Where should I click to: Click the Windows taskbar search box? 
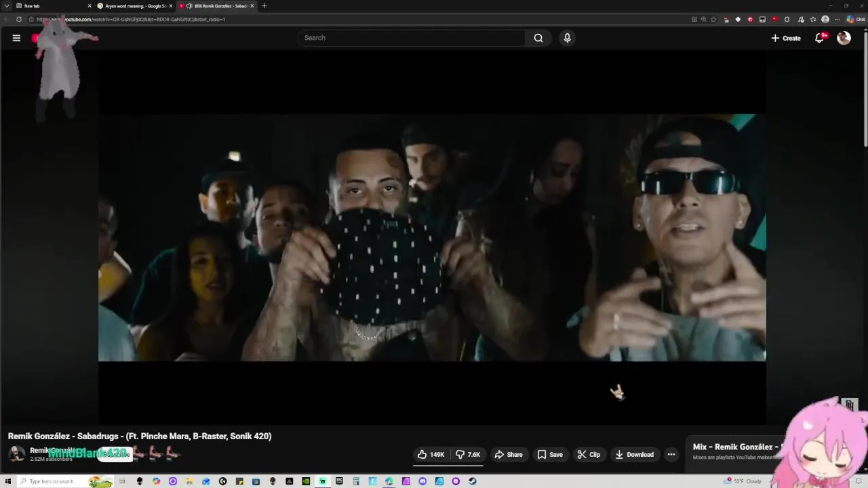[65, 481]
